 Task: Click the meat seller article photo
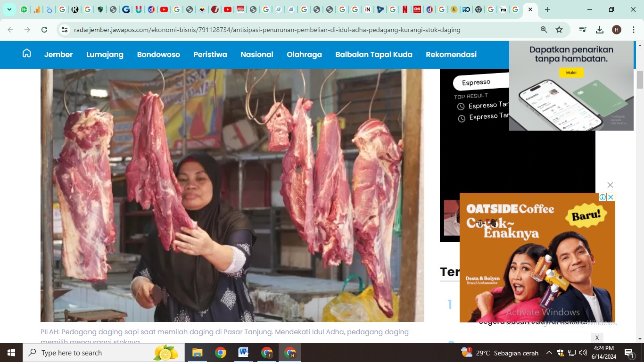(232, 195)
